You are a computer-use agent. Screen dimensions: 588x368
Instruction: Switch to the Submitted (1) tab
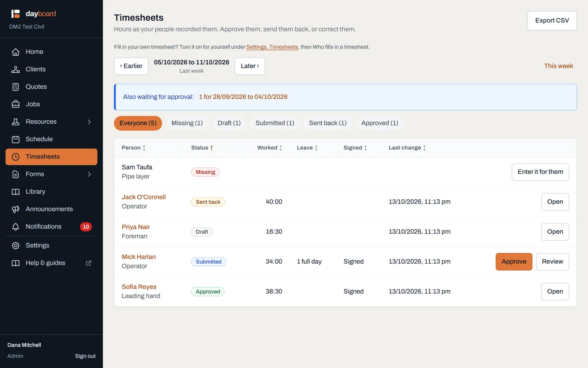[275, 123]
